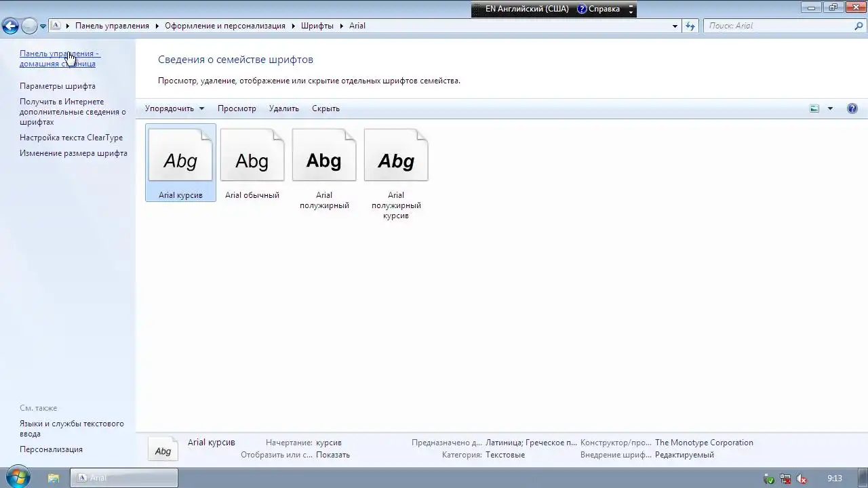This screenshot has height=488, width=868.
Task: Click the Arial breadcrumb segment
Action: point(357,26)
